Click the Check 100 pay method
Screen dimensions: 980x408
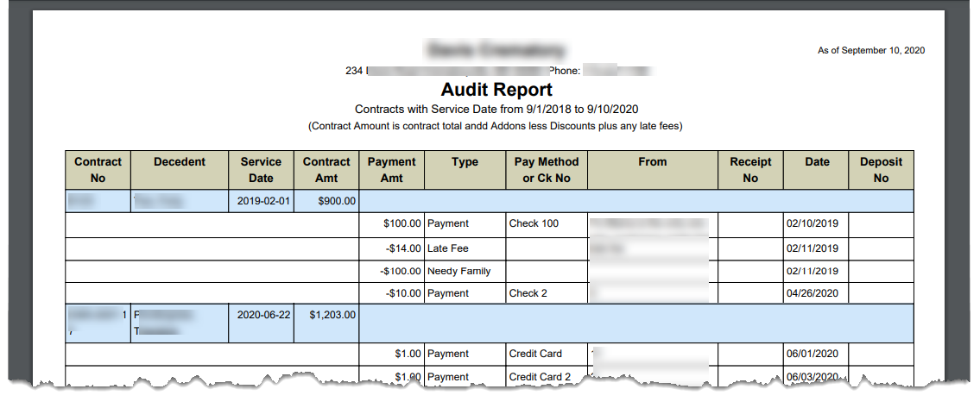click(x=534, y=223)
